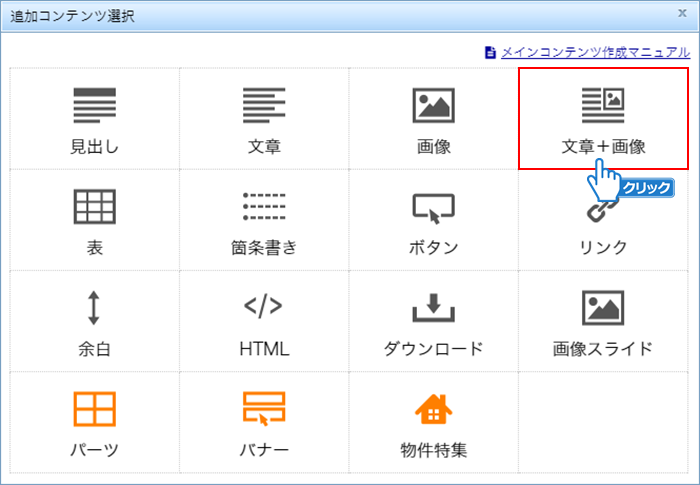Click the 箇条書き label text
The height and width of the screenshot is (485, 700).
(x=264, y=247)
